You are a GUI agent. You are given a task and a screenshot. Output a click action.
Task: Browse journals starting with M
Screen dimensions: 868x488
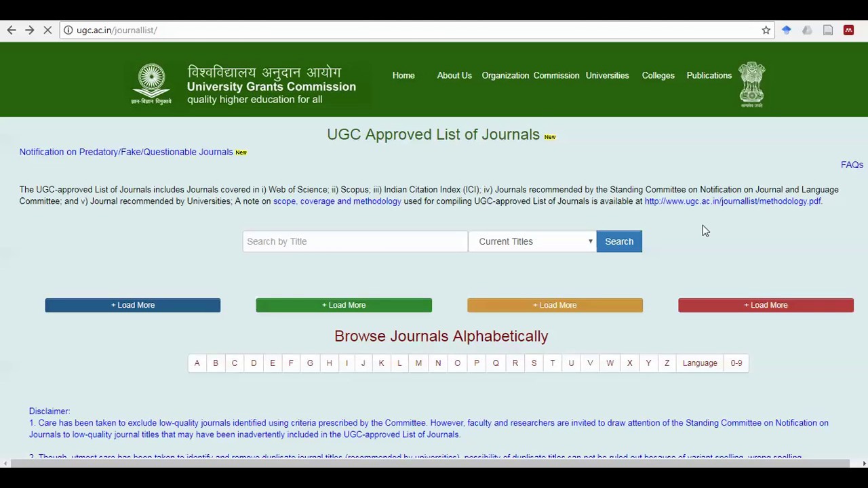pyautogui.click(x=418, y=363)
